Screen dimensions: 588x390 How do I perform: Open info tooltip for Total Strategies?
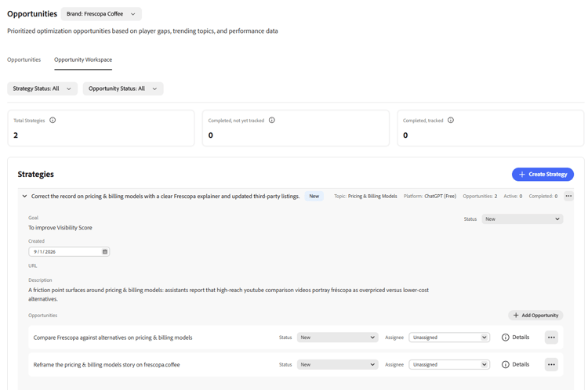point(53,121)
